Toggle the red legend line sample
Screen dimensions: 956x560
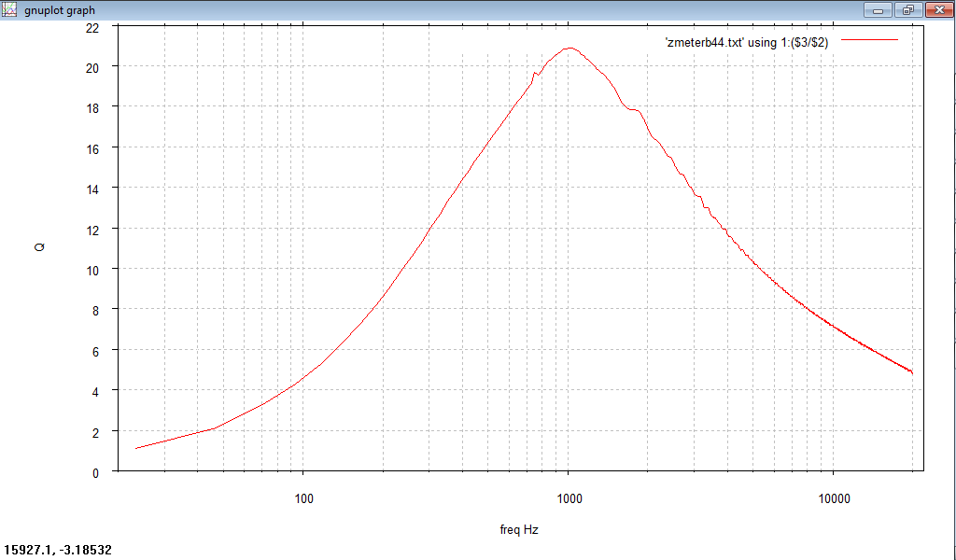(x=869, y=40)
